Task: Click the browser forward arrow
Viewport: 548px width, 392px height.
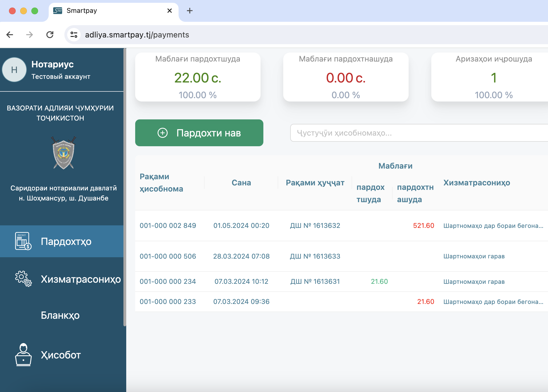Action: point(29,35)
